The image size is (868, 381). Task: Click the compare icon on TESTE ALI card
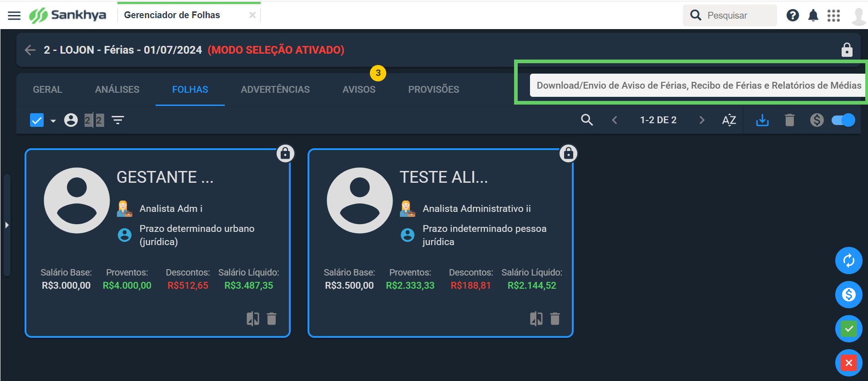[x=536, y=319]
